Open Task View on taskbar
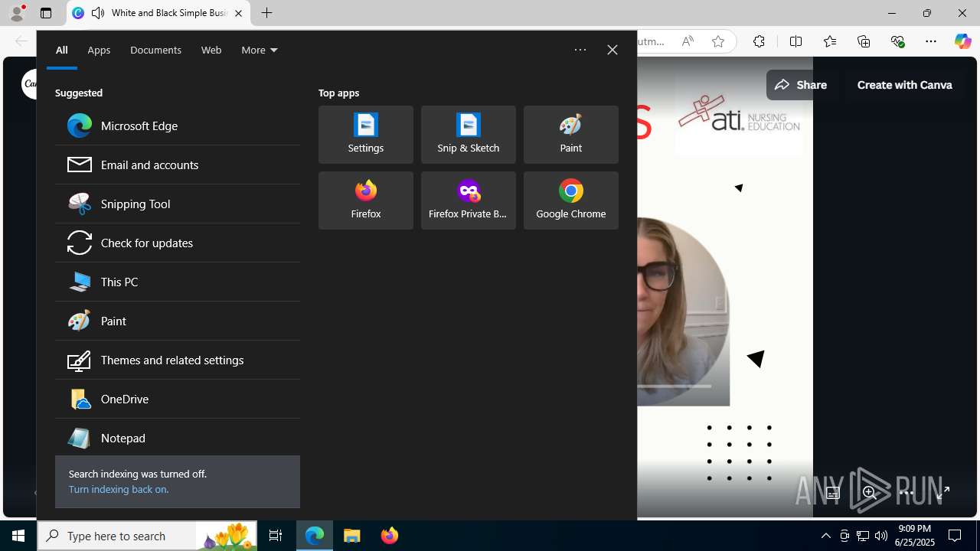980x551 pixels. pos(276,536)
